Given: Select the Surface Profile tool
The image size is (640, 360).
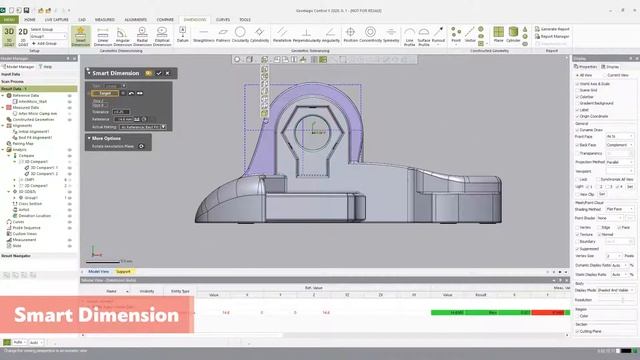Looking at the screenshot, I should (424, 36).
